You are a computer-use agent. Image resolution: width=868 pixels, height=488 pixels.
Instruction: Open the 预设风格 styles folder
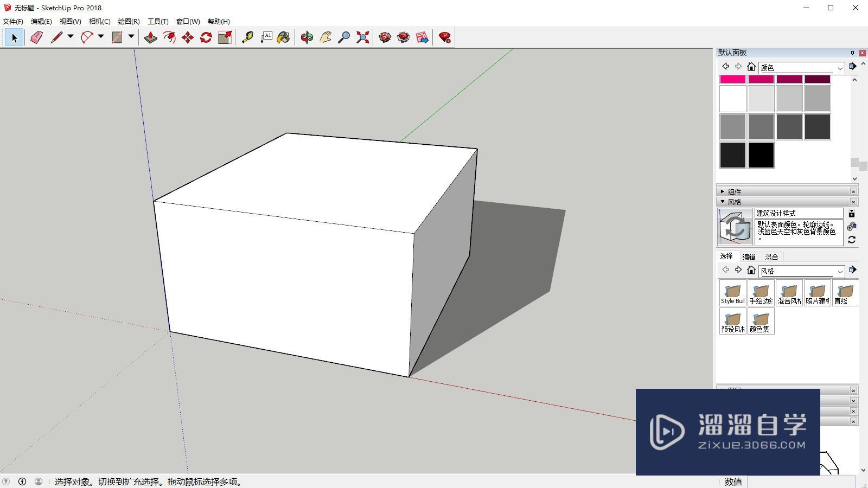coord(733,321)
